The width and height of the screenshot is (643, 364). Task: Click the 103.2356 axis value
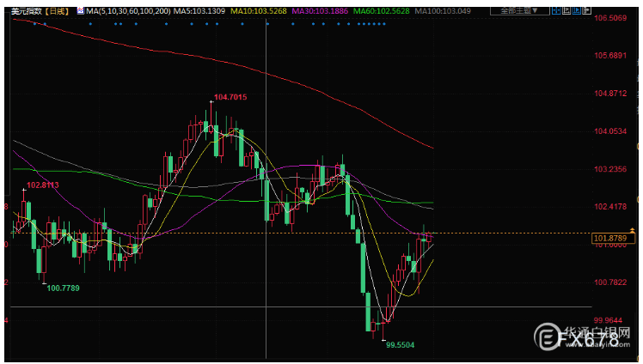coord(610,169)
